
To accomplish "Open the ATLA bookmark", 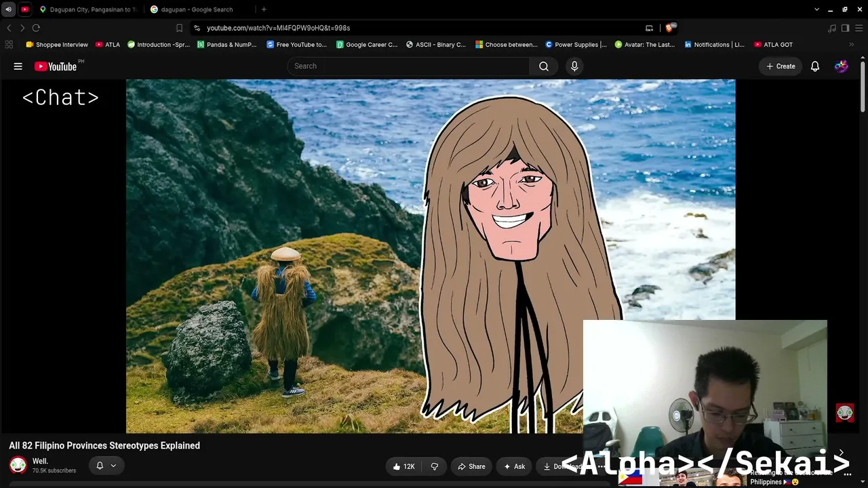I will [x=108, y=45].
